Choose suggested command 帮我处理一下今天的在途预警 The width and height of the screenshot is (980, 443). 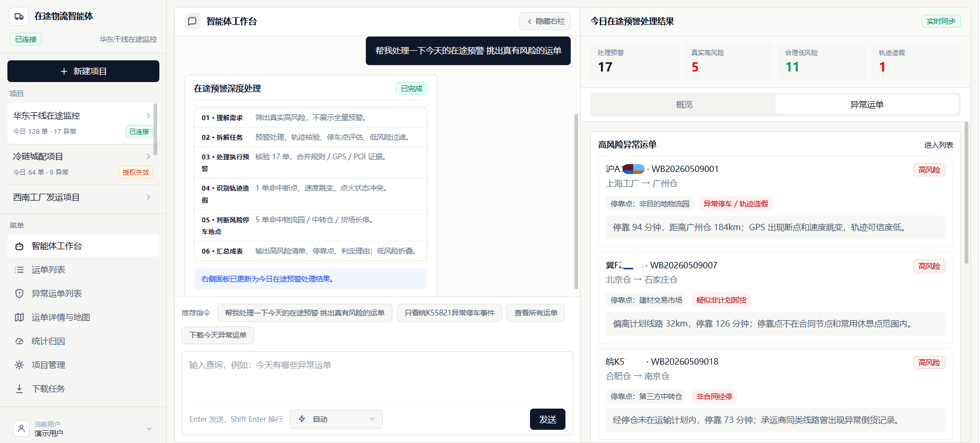(x=305, y=313)
